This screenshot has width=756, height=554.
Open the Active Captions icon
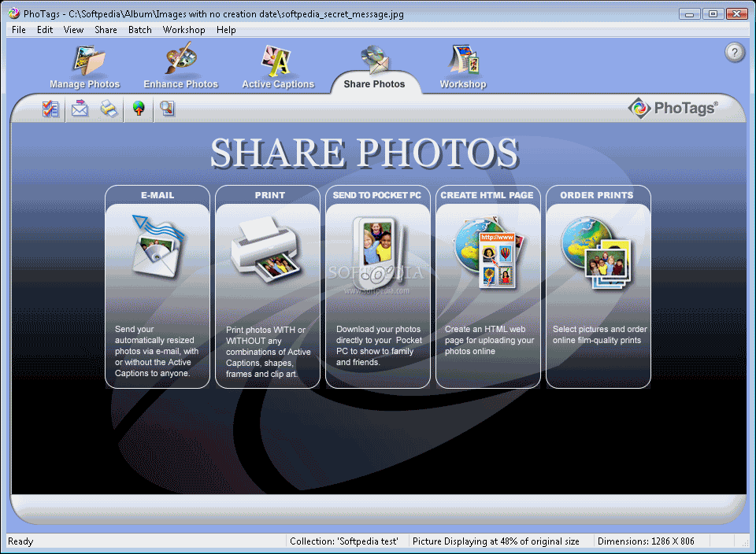(276, 61)
